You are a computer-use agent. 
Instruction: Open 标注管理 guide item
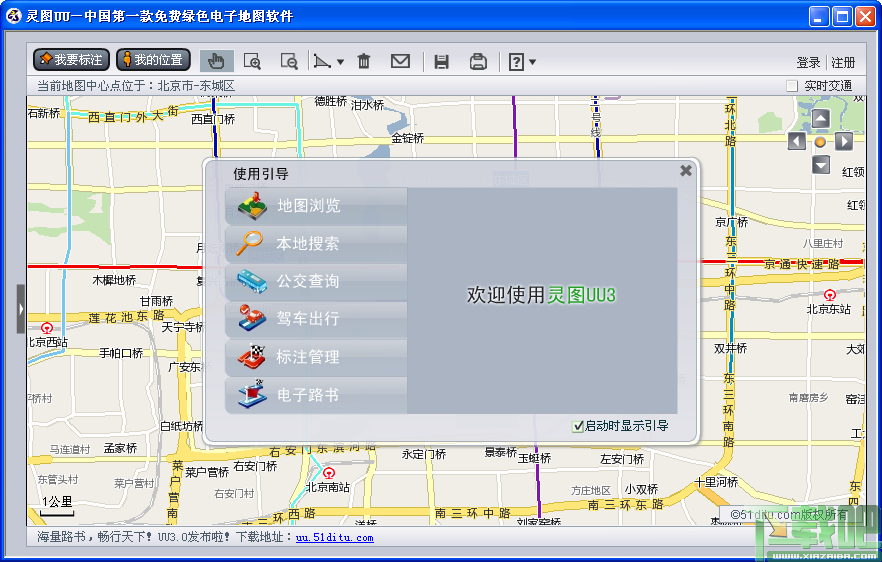(316, 357)
